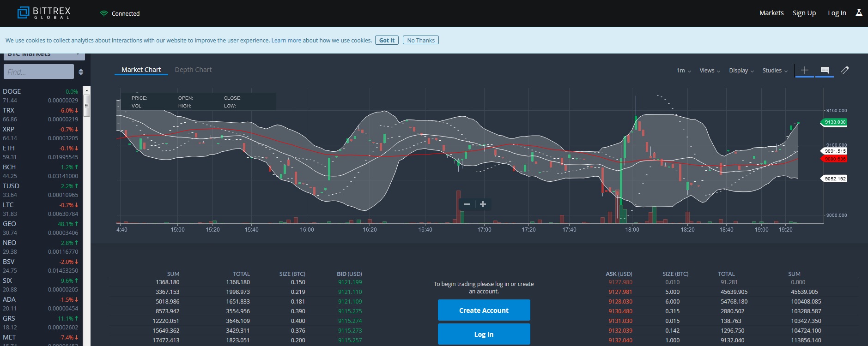Click the bid price 9115.257
The image size is (868, 346).
pos(350,340)
